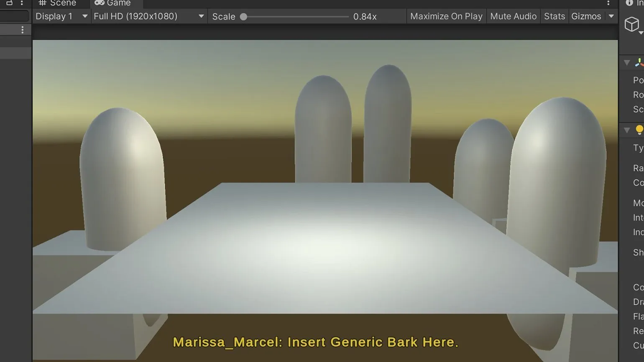This screenshot has width=644, height=362.
Task: Open the Display 1 dropdown
Action: 61,16
